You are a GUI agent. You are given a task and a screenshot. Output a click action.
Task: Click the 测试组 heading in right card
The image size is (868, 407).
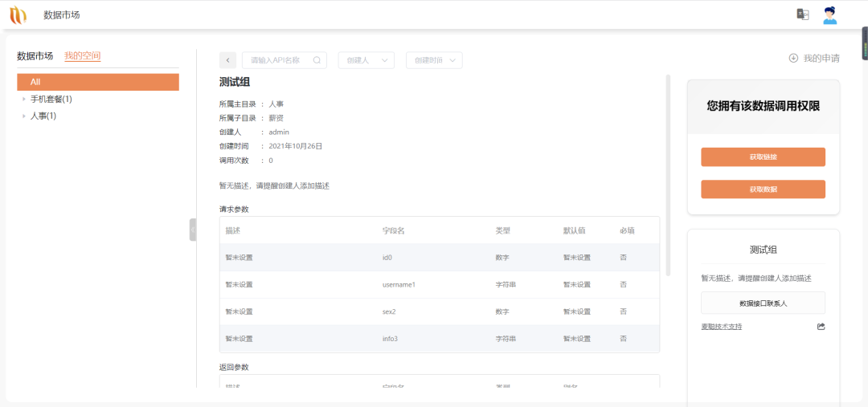click(763, 250)
